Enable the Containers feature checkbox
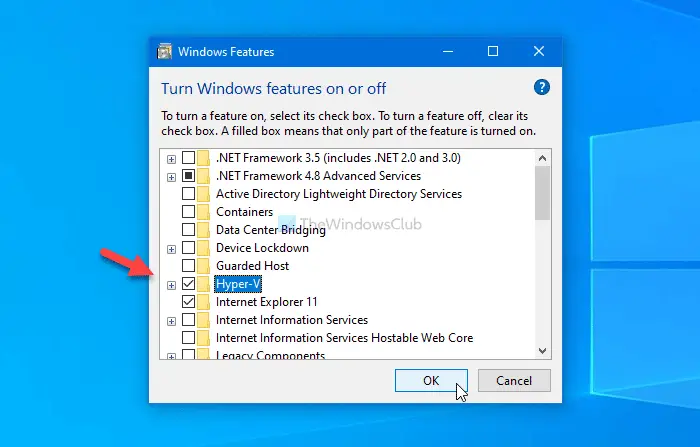This screenshot has height=447, width=700. (188, 212)
